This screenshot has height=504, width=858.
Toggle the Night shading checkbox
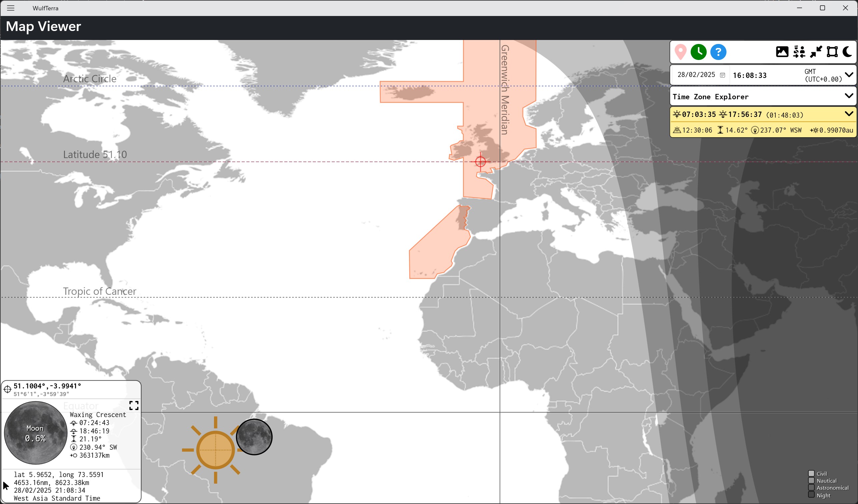point(811,495)
